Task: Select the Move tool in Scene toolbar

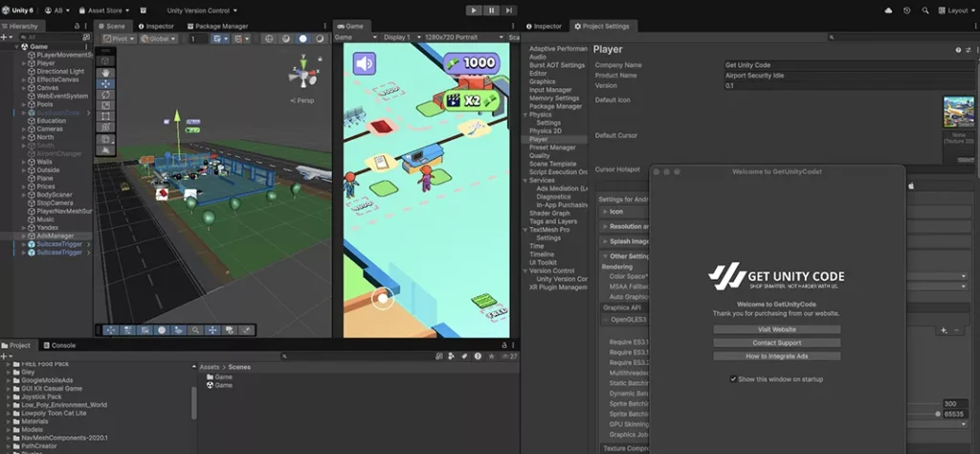Action: pyautogui.click(x=105, y=83)
